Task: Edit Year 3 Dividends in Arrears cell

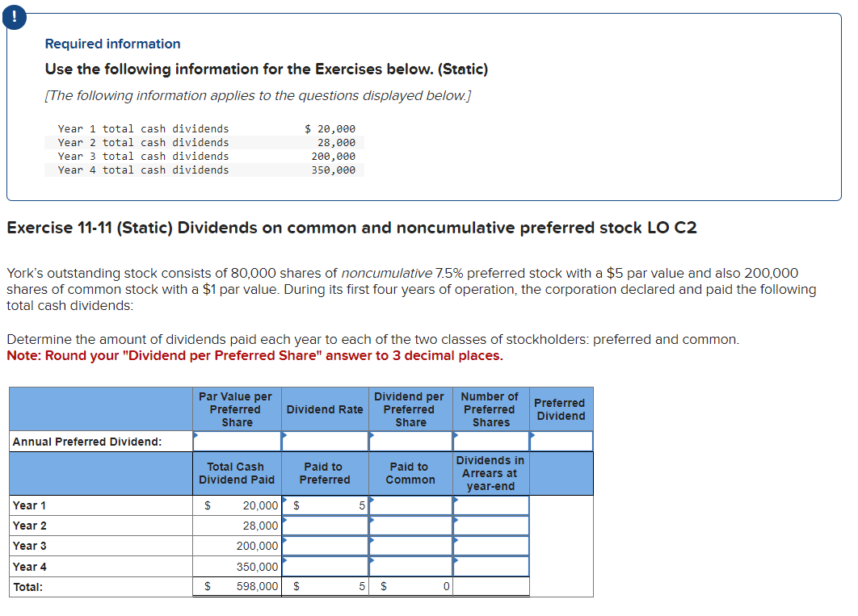Action: [x=491, y=546]
